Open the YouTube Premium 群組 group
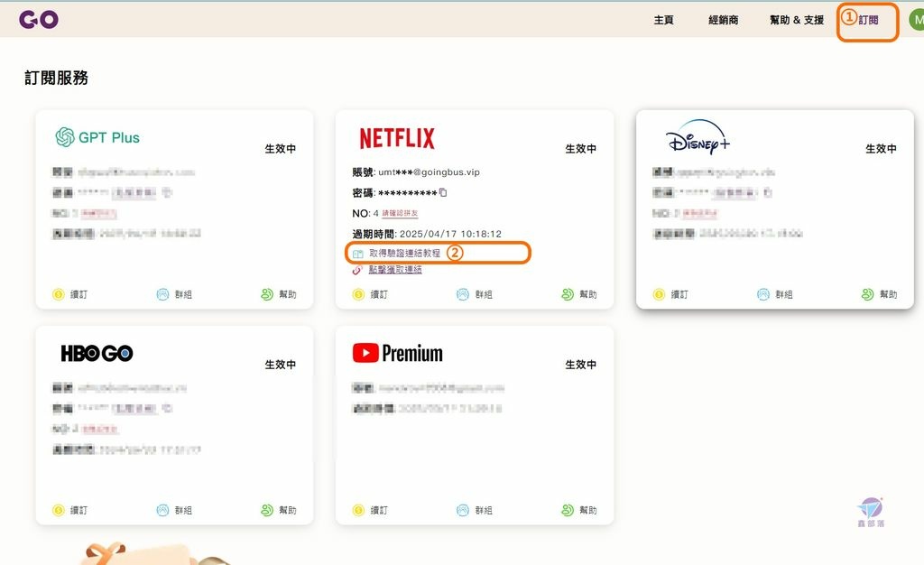Screen dimensions: 924x565 point(475,510)
